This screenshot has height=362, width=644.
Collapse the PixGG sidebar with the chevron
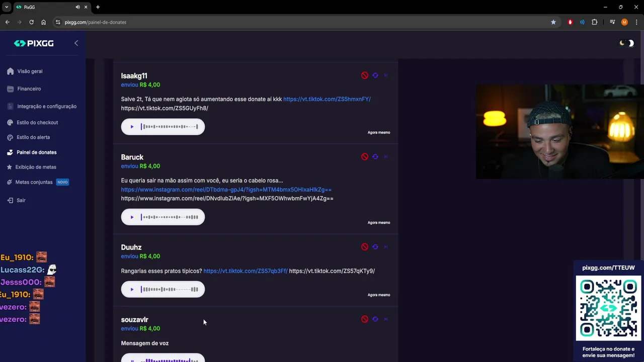pos(76,43)
